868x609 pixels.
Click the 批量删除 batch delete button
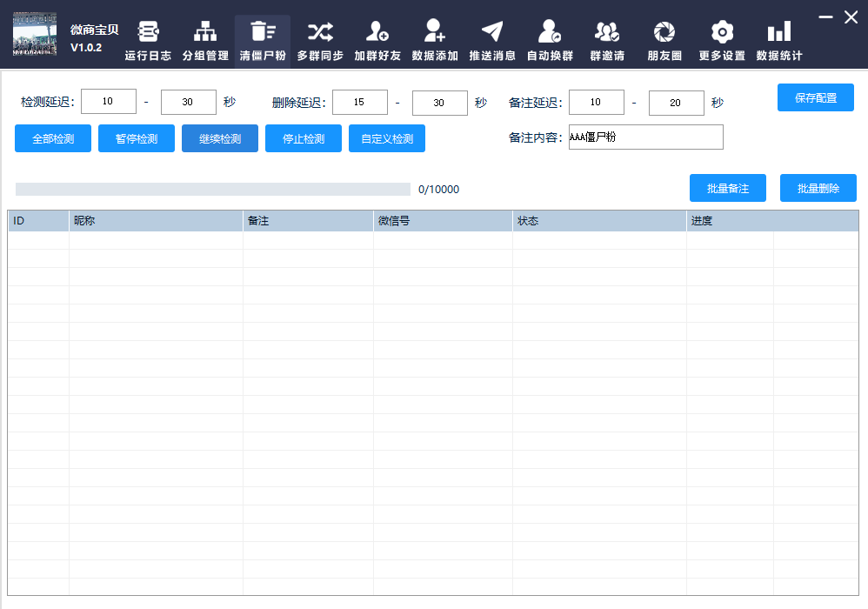point(818,188)
